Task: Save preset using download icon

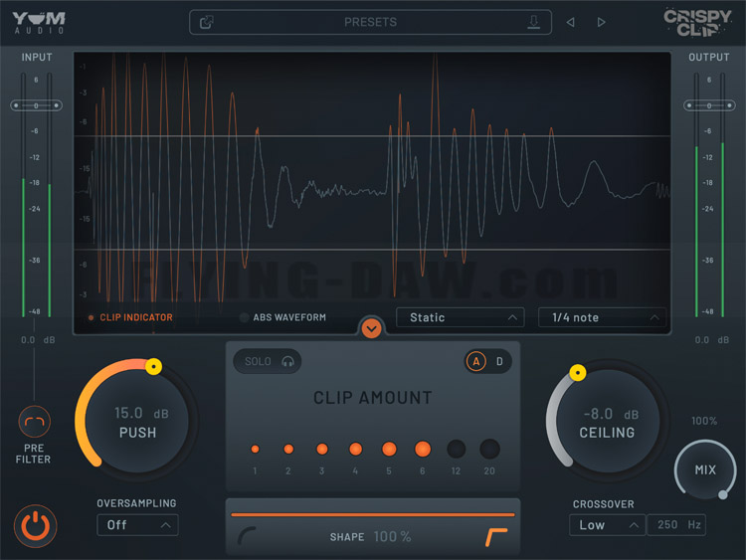Action: [534, 22]
